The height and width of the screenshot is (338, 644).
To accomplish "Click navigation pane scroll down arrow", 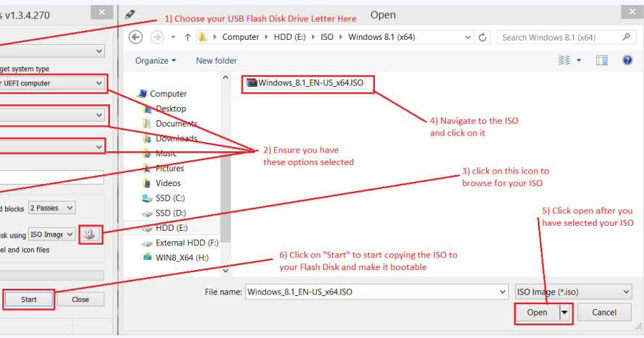I will (x=226, y=270).
